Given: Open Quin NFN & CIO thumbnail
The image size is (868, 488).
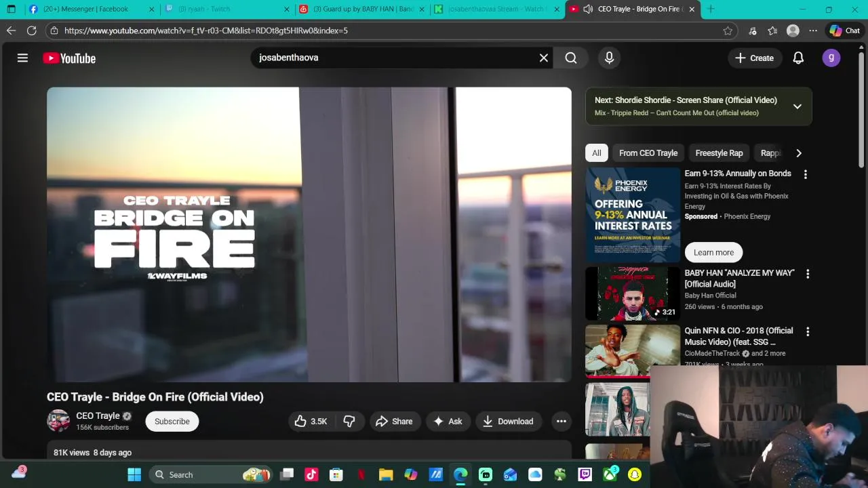Looking at the screenshot, I should (633, 350).
